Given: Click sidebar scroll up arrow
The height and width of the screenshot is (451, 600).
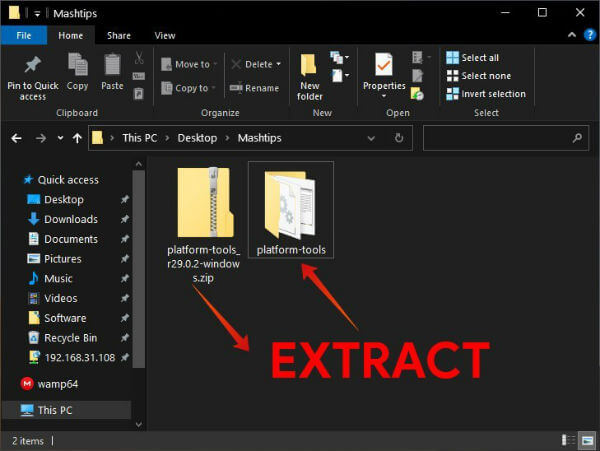Looking at the screenshot, I should pyautogui.click(x=139, y=164).
